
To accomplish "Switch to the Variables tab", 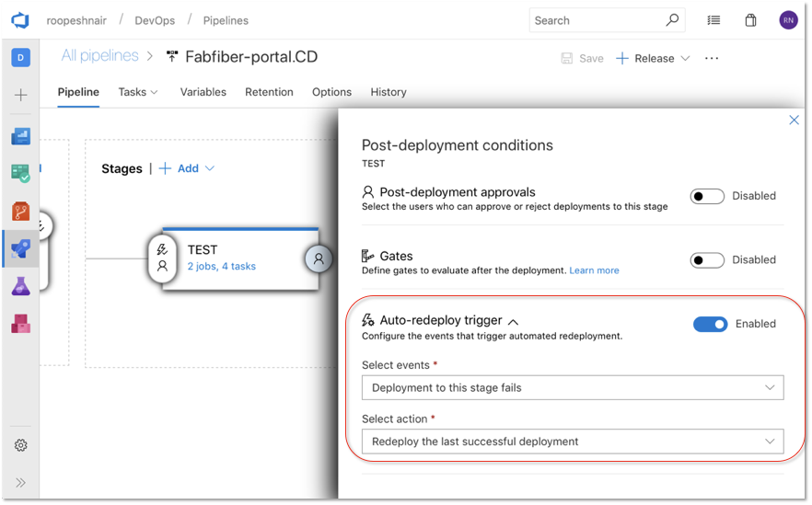I will 203,92.
